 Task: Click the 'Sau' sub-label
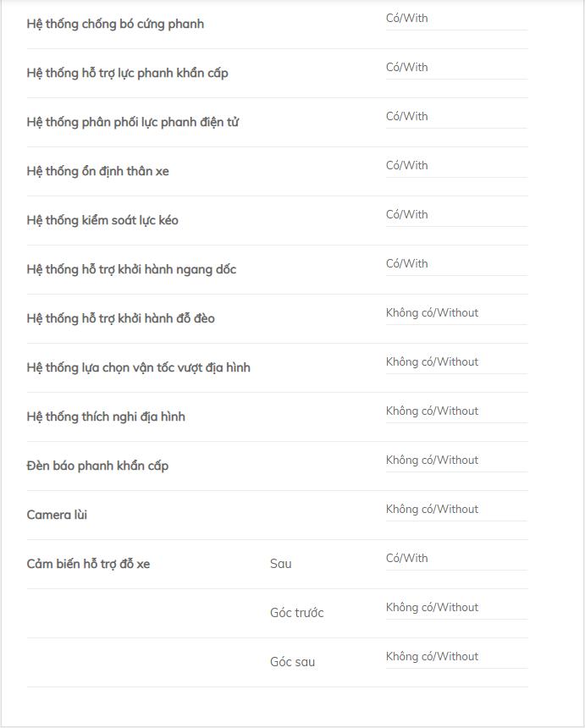[281, 564]
